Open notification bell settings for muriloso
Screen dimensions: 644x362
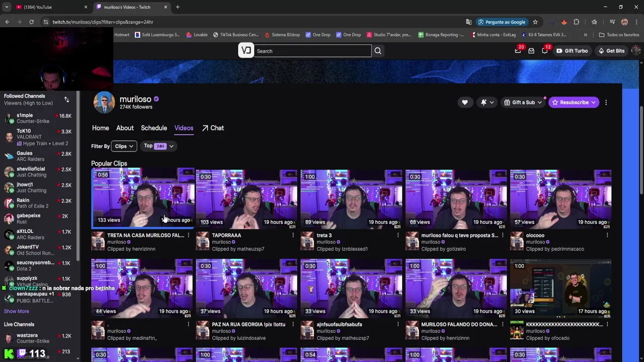pos(487,103)
